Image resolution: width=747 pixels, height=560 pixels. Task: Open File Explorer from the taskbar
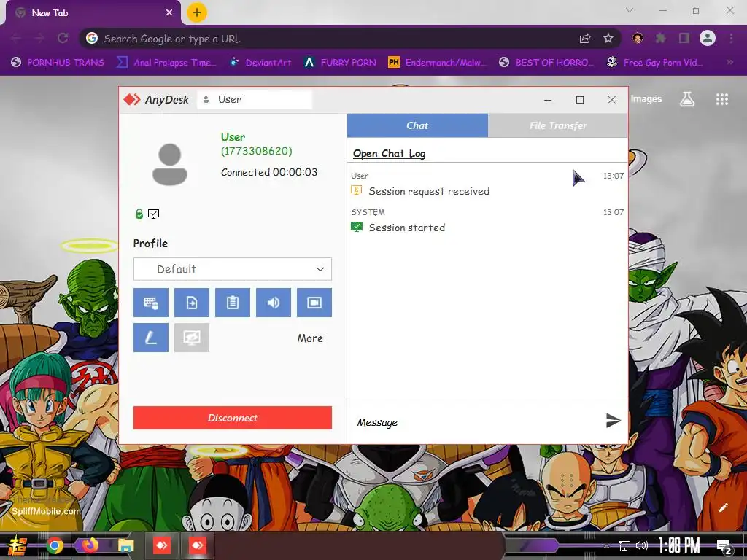point(125,545)
